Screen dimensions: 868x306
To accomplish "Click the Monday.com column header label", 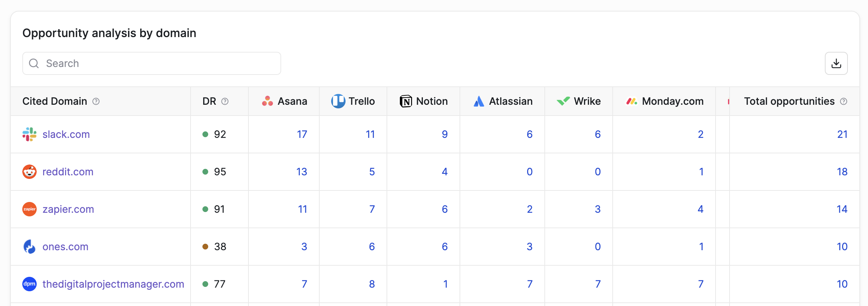I will point(673,101).
